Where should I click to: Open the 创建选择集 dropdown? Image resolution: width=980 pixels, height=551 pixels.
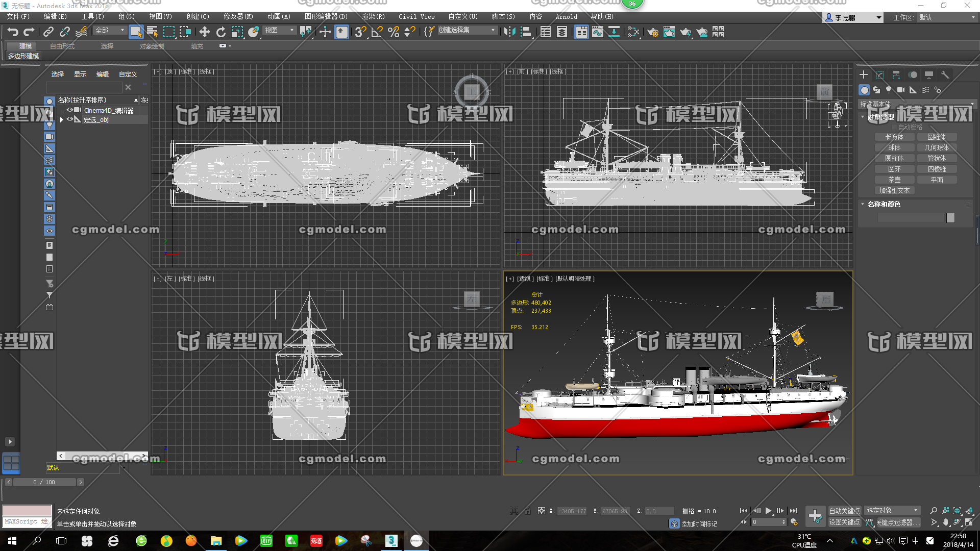(467, 30)
